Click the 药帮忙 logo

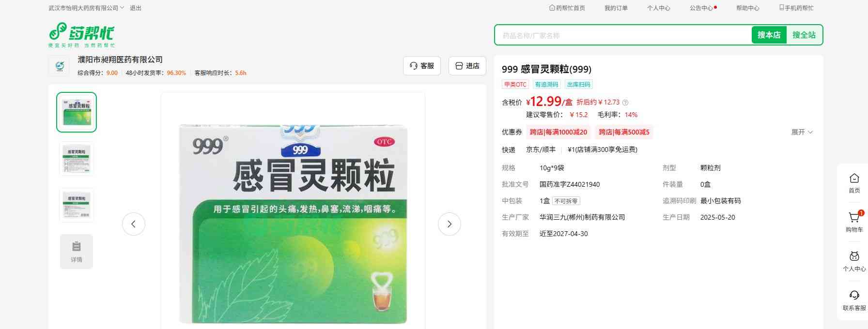[x=81, y=35]
